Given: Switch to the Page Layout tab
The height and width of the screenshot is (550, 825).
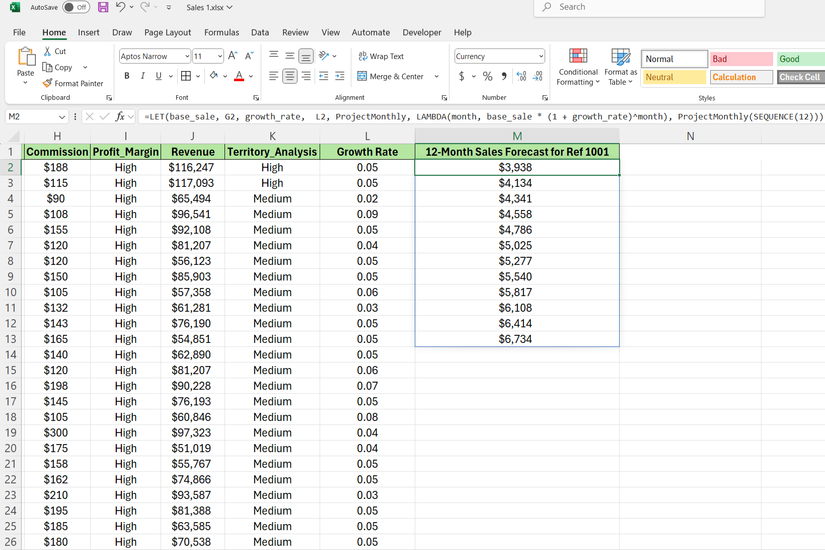Looking at the screenshot, I should point(167,32).
